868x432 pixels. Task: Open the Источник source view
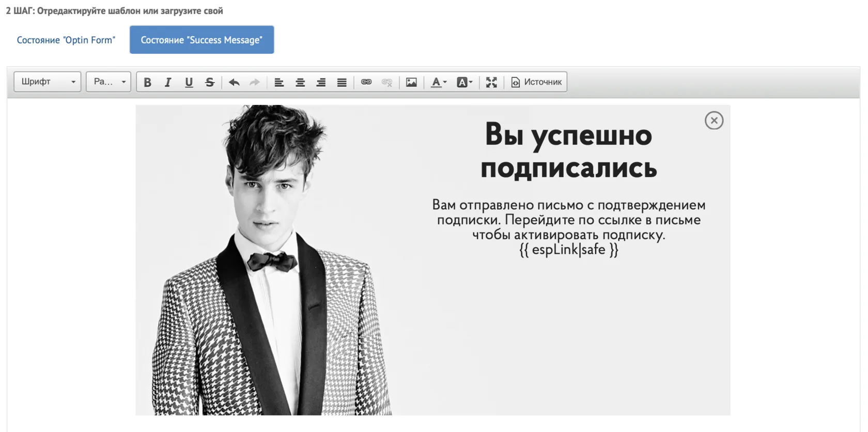pos(536,82)
